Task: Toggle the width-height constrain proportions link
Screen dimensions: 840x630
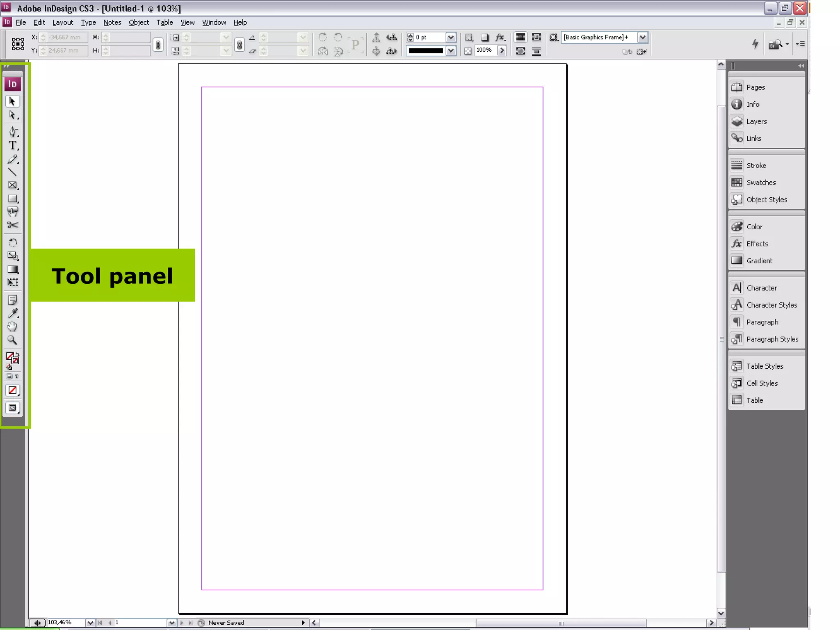Action: (158, 44)
